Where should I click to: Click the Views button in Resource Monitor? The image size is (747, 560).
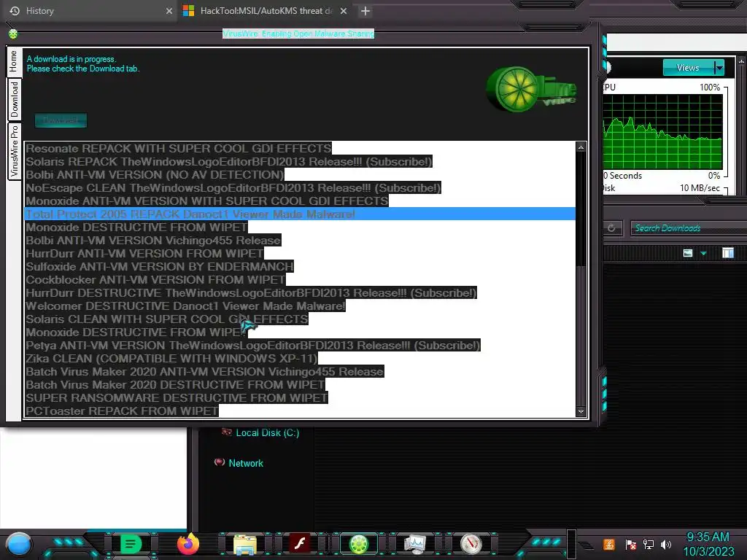click(x=687, y=68)
